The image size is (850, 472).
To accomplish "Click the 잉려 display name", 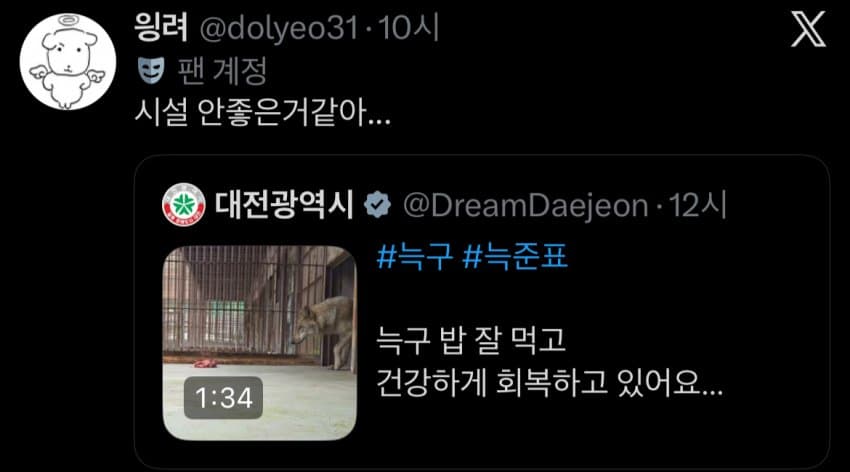I will coord(161,27).
